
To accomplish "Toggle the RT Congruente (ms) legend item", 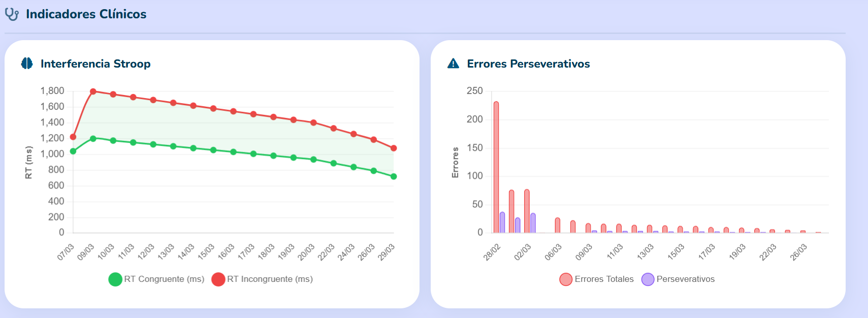I will pos(164,279).
